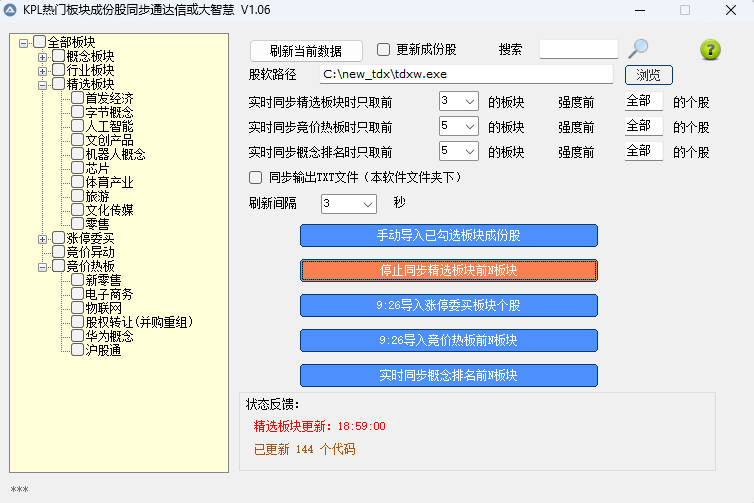This screenshot has width=754, height=503.
Task: Collapse the 精选板块 tree node
Action: point(42,85)
